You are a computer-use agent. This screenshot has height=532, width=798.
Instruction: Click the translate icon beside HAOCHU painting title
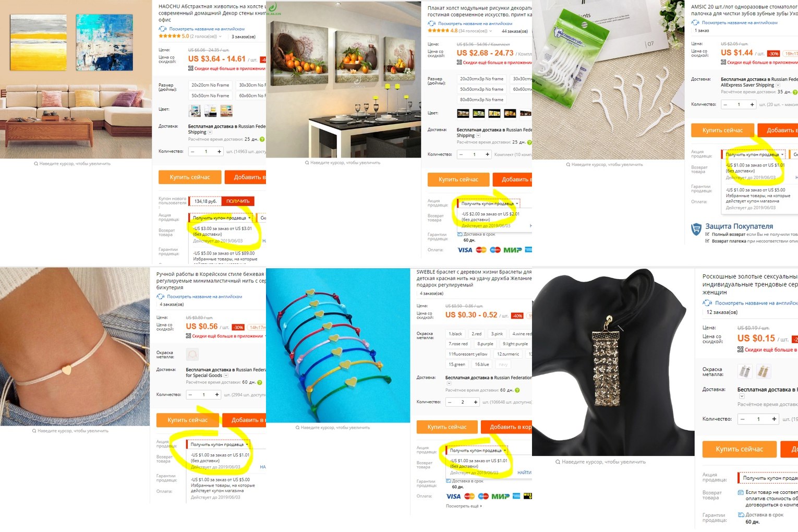(163, 29)
